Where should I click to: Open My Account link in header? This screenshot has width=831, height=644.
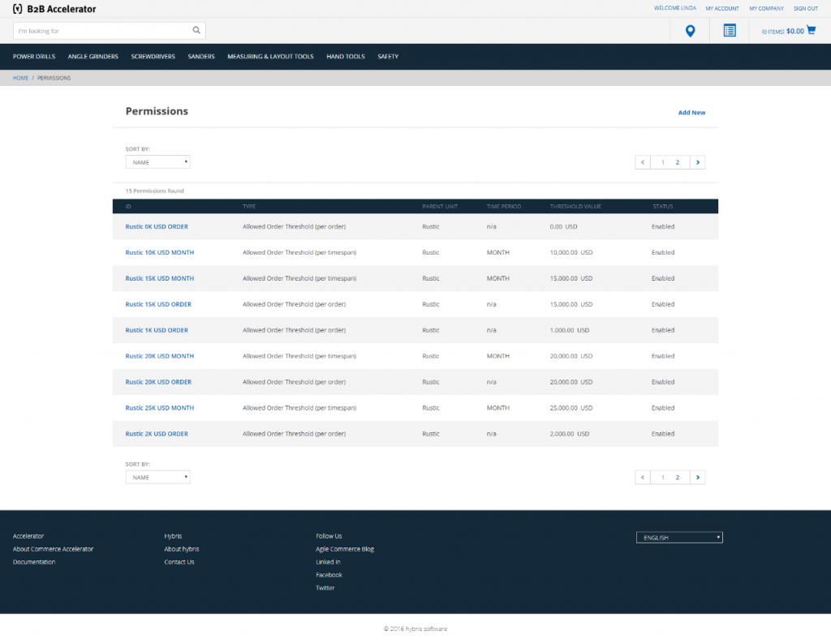click(x=721, y=8)
